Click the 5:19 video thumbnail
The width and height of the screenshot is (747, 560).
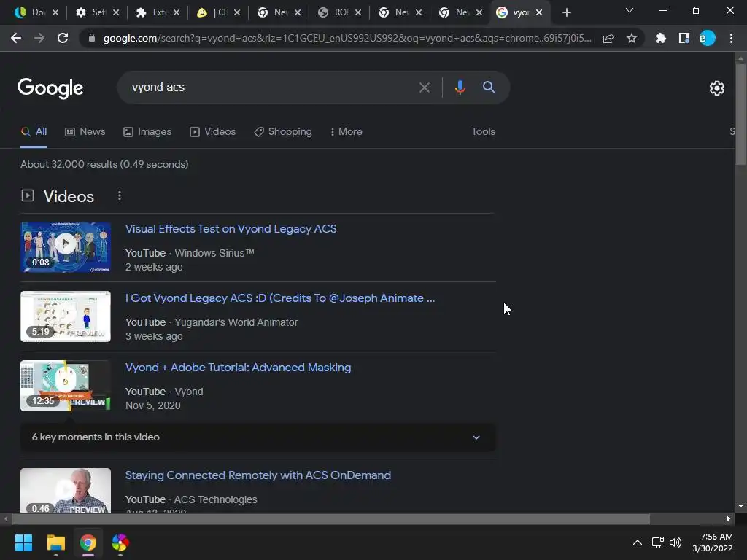click(66, 316)
